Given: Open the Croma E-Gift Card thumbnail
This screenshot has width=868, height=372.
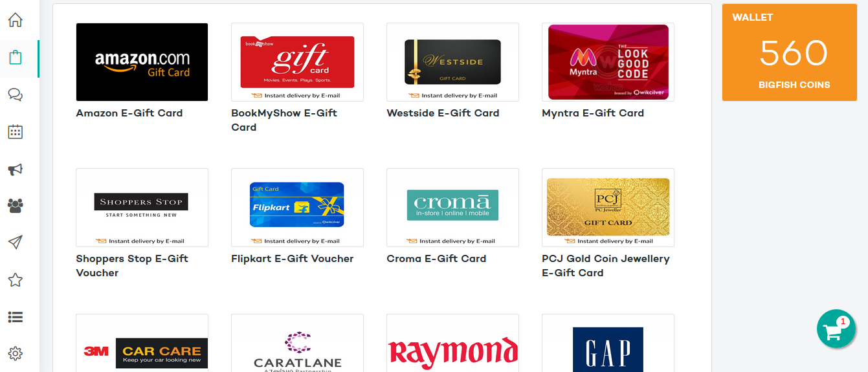Looking at the screenshot, I should 452,208.
